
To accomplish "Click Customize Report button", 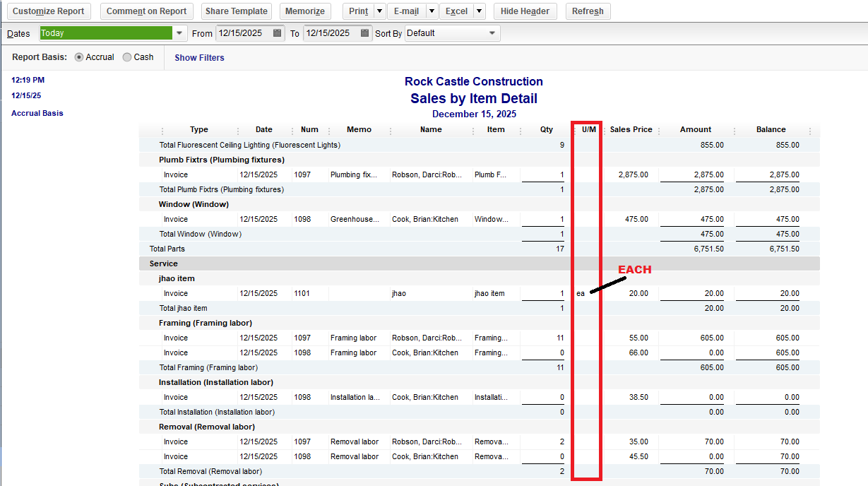I will (x=48, y=11).
